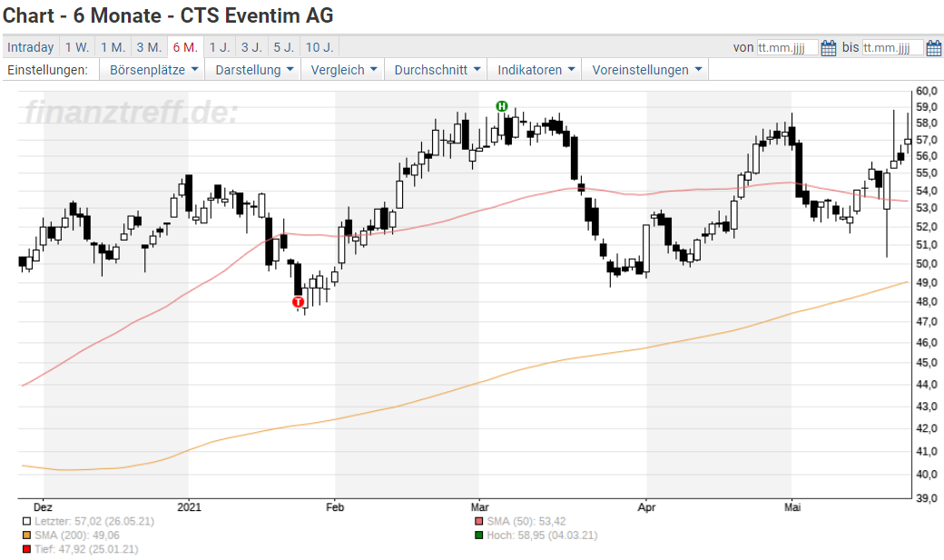Select the 1 W. timeframe tab

(77, 47)
